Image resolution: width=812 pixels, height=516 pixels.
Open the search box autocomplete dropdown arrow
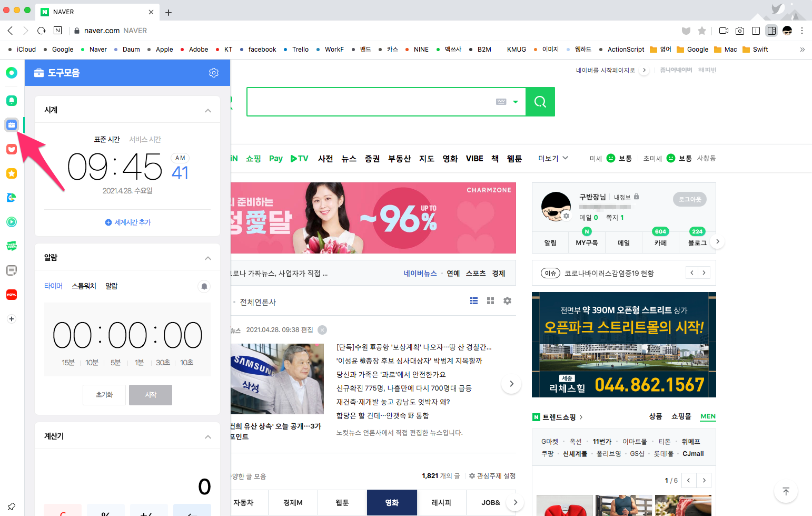point(516,102)
